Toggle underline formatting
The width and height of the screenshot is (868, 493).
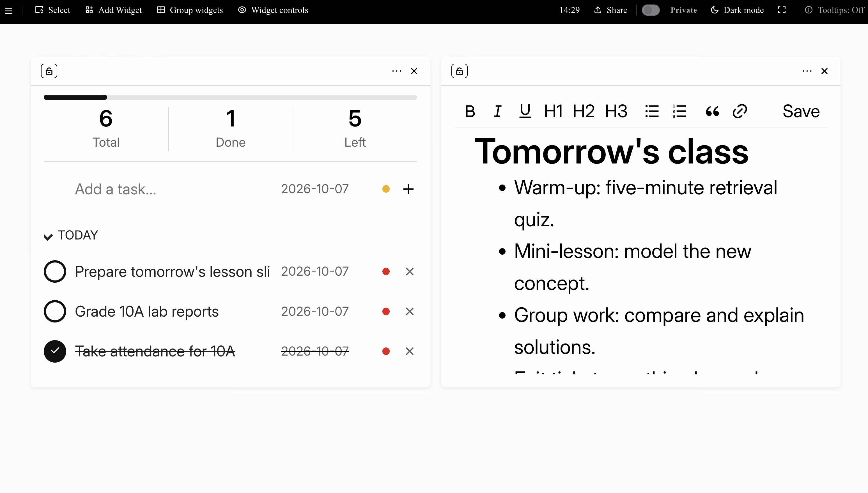[525, 111]
